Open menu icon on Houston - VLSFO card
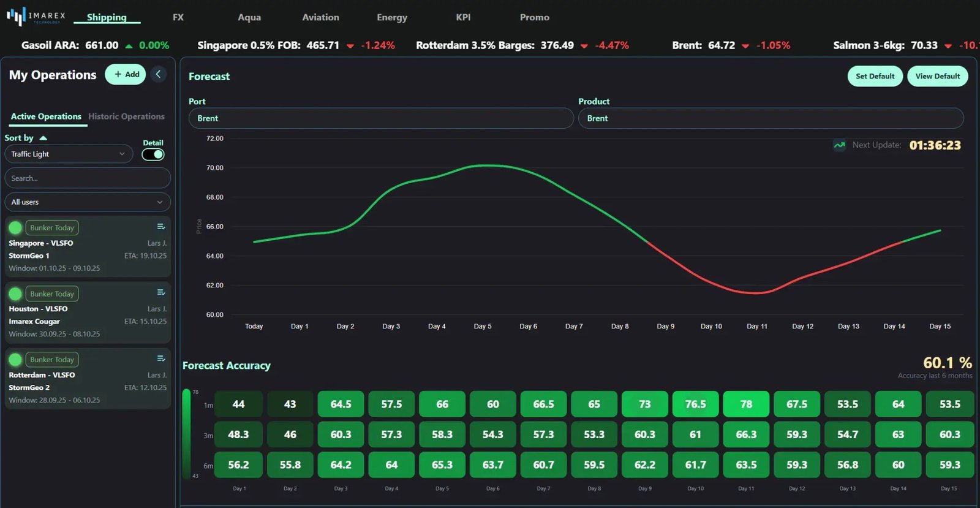 pos(161,292)
